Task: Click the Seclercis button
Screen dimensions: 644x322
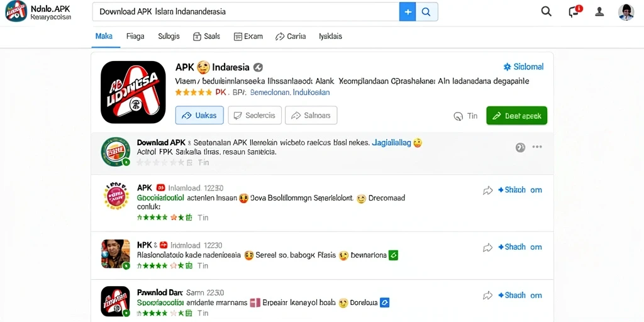Action: point(255,116)
